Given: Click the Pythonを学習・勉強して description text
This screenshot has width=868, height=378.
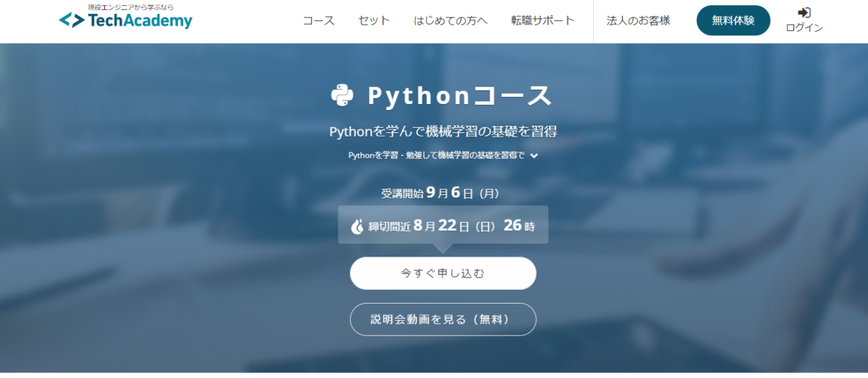Looking at the screenshot, I should 436,155.
